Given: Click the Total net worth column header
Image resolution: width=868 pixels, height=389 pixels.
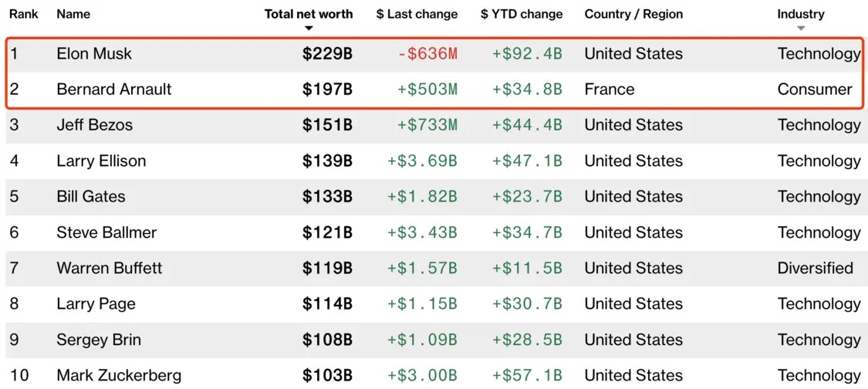Looking at the screenshot, I should click(309, 14).
